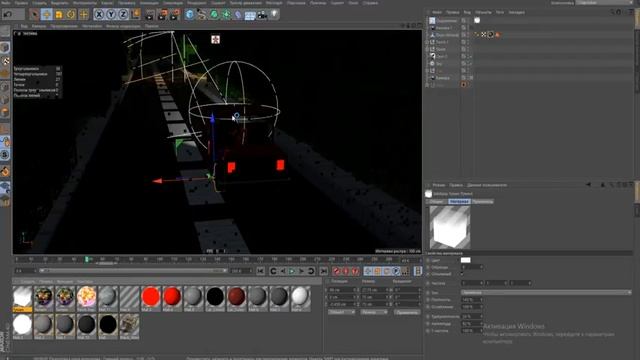Click the white material tag on the first object
Viewport: 640px width, 360px height.
[477, 20]
